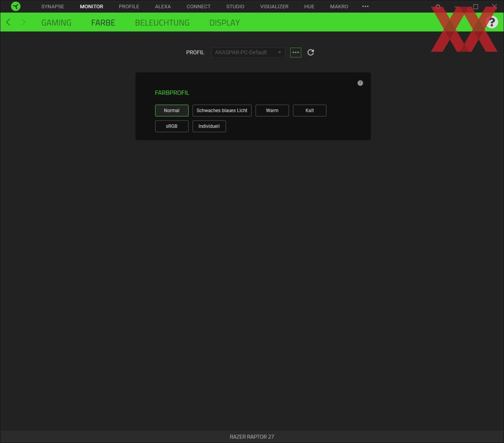504x443 pixels.
Task: Open the STUDIO tab
Action: [x=235, y=6]
